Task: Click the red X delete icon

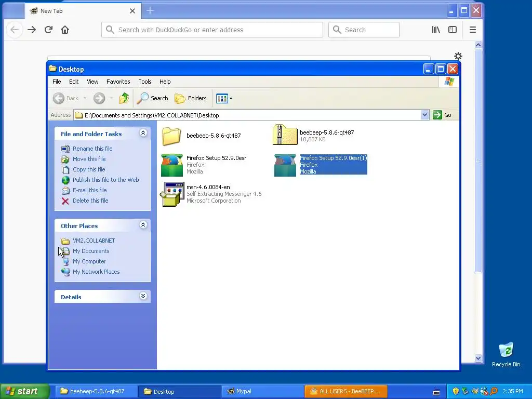Action: [x=65, y=201]
